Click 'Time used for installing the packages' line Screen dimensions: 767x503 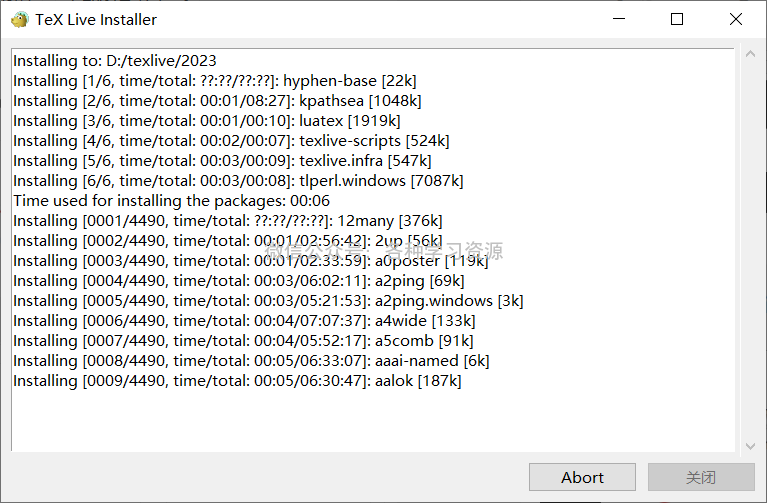point(172,201)
